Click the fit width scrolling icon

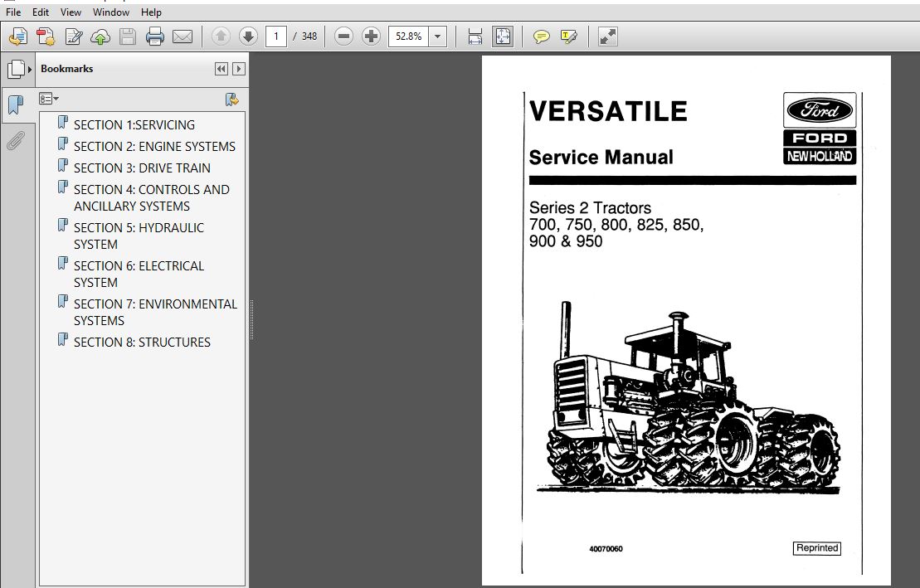tap(475, 36)
